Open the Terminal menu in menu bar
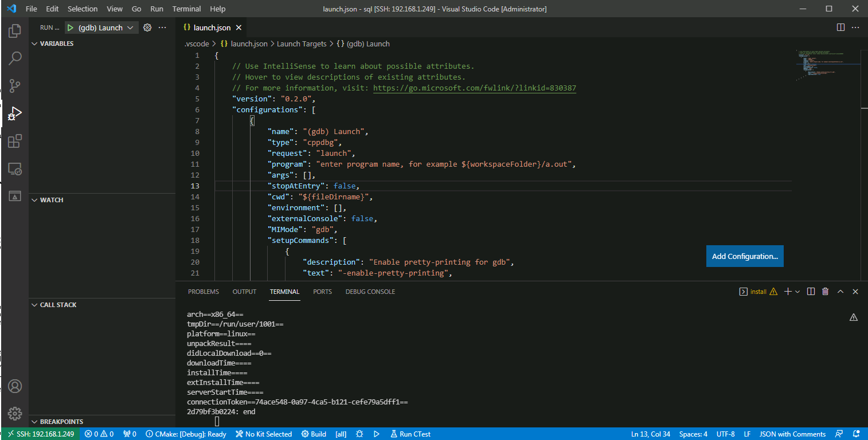Screen dimensions: 868x440 [x=186, y=9]
